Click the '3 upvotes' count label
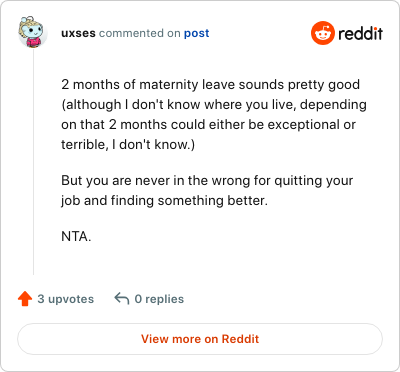 click(x=66, y=299)
